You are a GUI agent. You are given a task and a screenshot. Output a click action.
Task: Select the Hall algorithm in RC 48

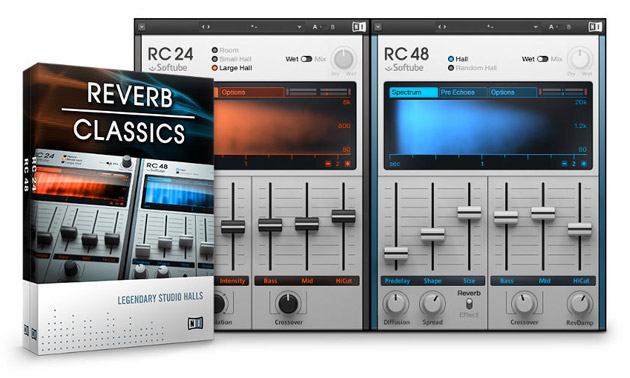click(458, 59)
